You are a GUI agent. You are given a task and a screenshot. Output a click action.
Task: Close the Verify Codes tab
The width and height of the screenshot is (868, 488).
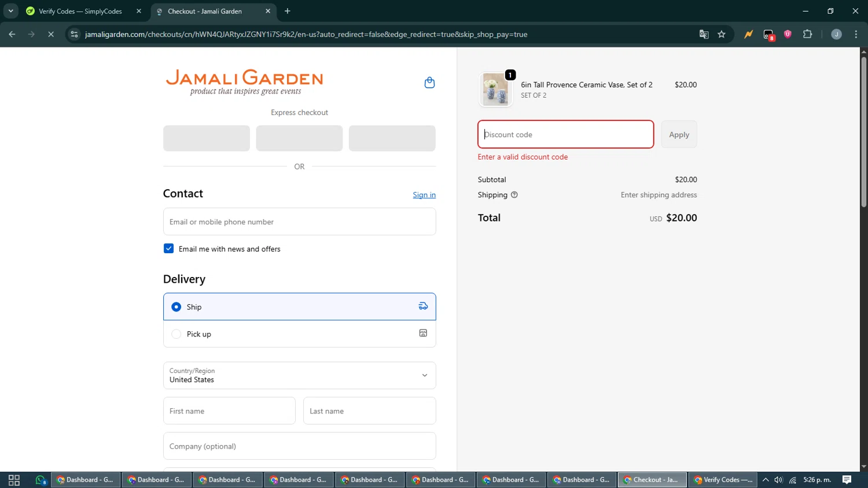click(139, 11)
